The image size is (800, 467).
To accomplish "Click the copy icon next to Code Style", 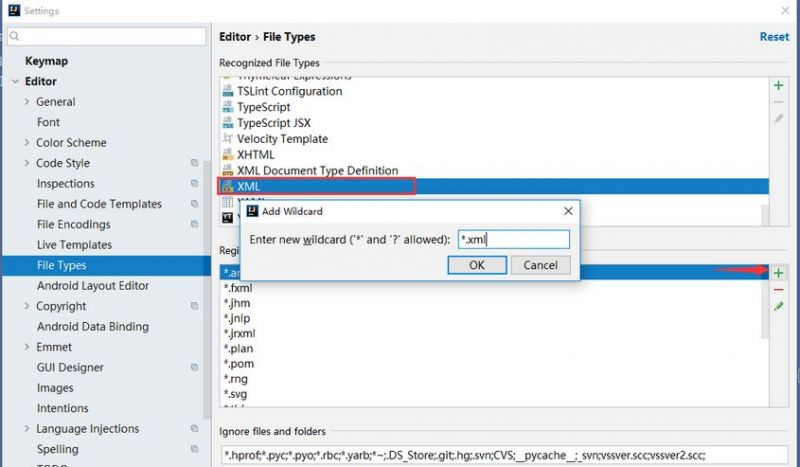I will pyautogui.click(x=194, y=163).
